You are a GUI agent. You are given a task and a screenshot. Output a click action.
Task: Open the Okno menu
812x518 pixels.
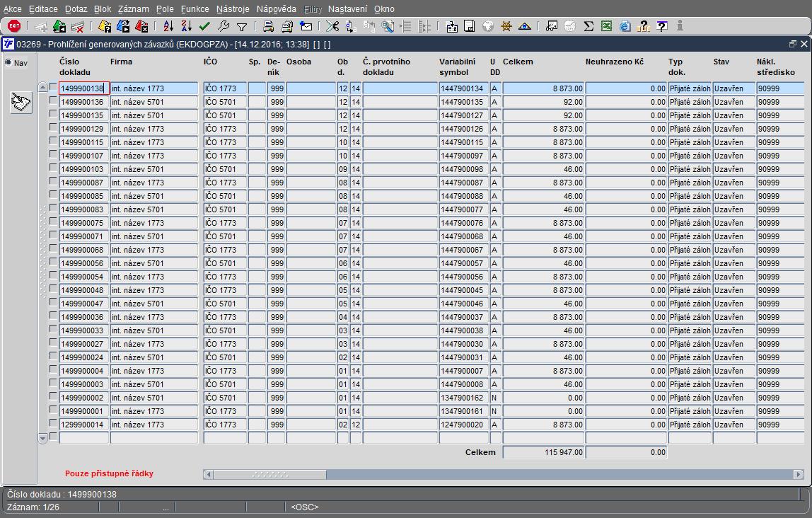click(384, 8)
